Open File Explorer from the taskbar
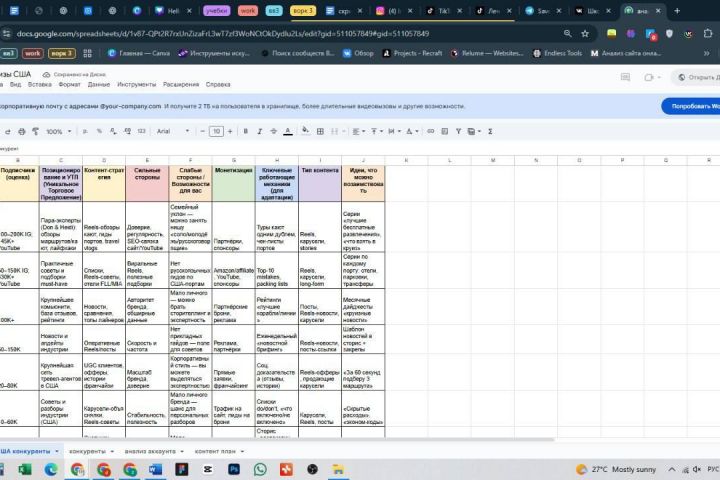Viewport: 720px width, 480px height. coord(338,469)
